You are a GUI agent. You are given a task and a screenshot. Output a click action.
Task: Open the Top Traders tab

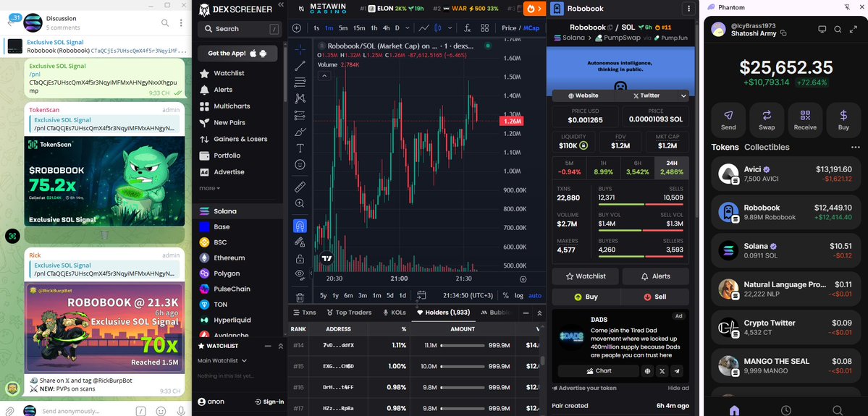click(350, 313)
